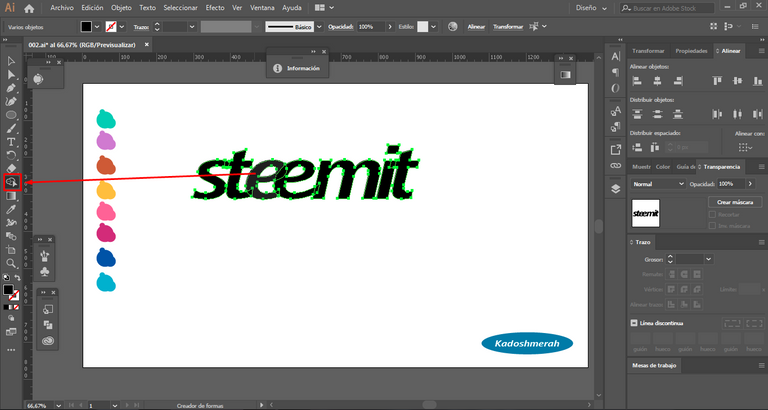The image size is (768, 410).
Task: Distribute objects by horizontal left
Action: click(x=718, y=114)
